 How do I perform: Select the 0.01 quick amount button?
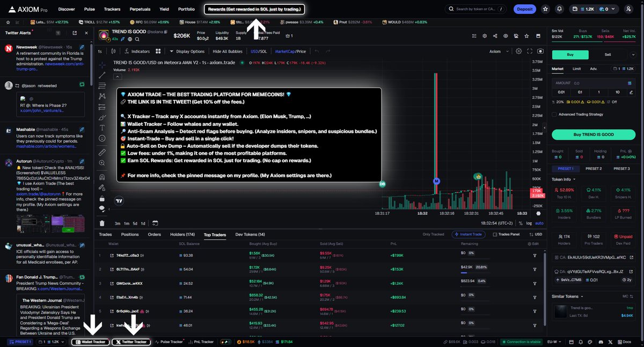tap(561, 92)
